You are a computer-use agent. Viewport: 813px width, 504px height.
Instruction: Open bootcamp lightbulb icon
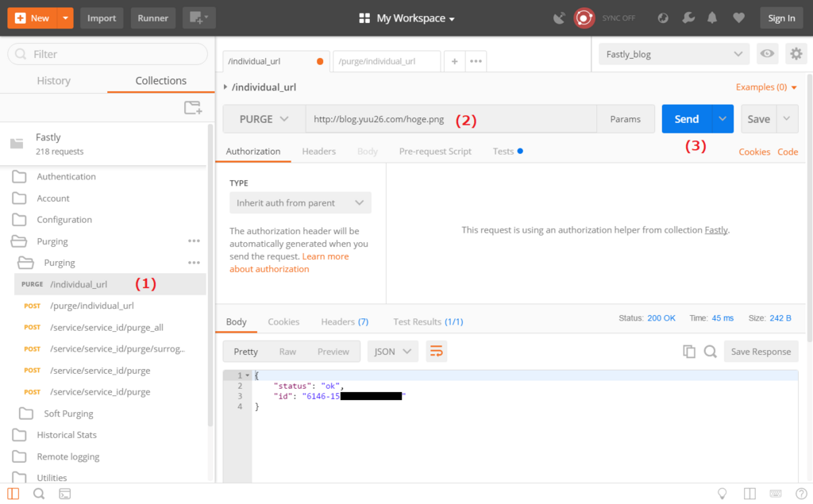coord(722,494)
